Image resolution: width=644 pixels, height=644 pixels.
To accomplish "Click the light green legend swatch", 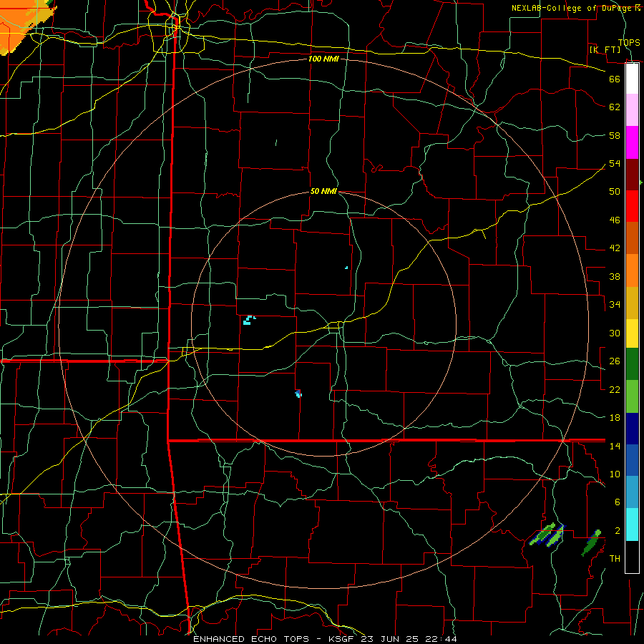I will coord(632,396).
